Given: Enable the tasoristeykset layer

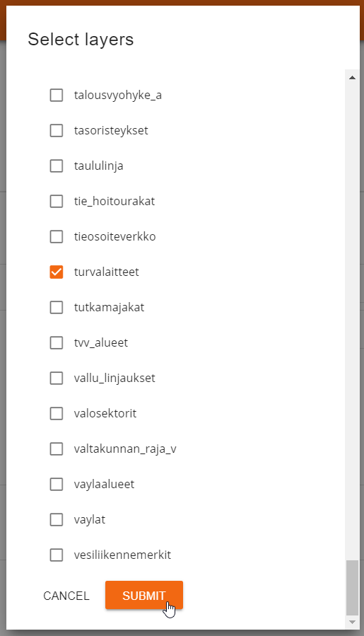Looking at the screenshot, I should [57, 131].
